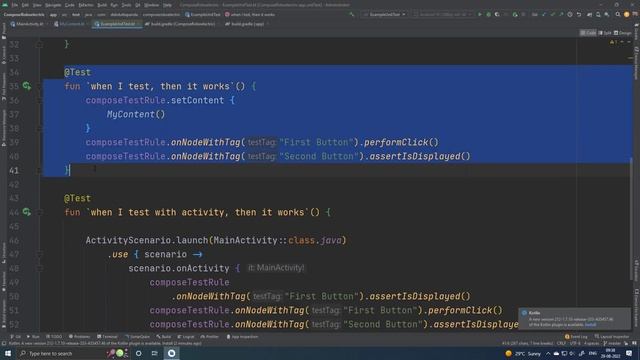Viewport: 640px width, 360px height.
Task: Open the Logcat tool window
Action: [x=186, y=337]
